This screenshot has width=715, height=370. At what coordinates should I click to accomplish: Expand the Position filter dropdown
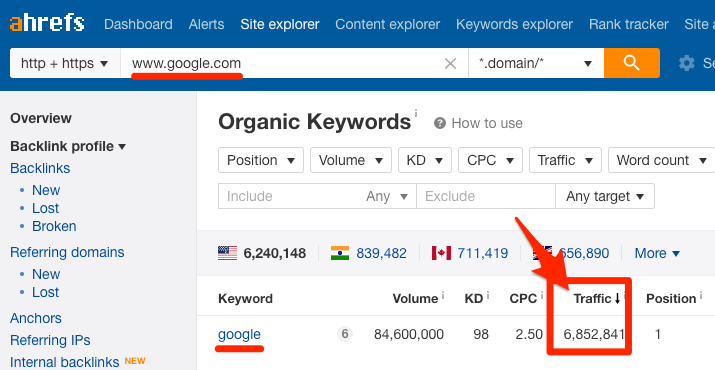coord(261,160)
